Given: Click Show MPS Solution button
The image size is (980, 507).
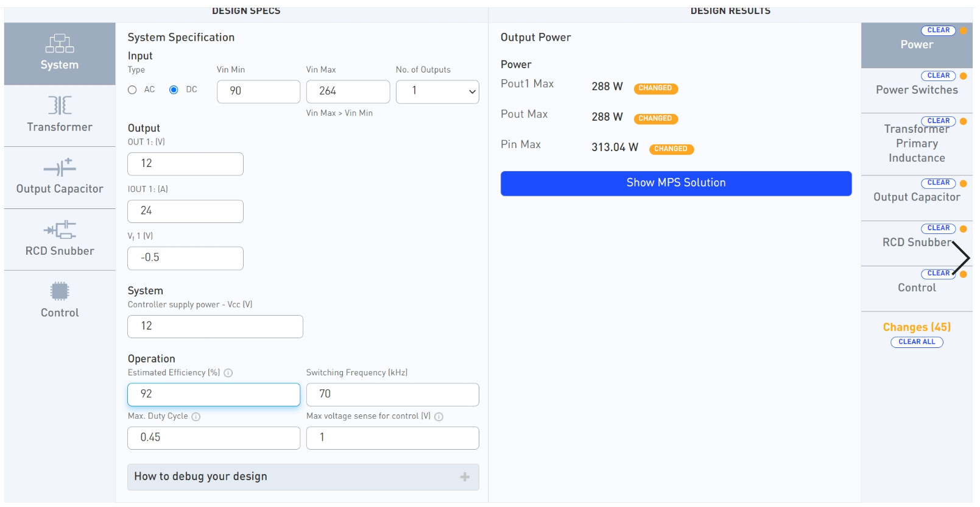Looking at the screenshot, I should [x=676, y=183].
